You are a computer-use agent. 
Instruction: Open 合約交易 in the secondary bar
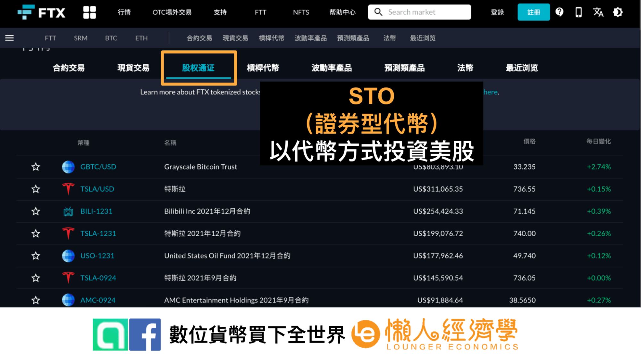point(199,38)
